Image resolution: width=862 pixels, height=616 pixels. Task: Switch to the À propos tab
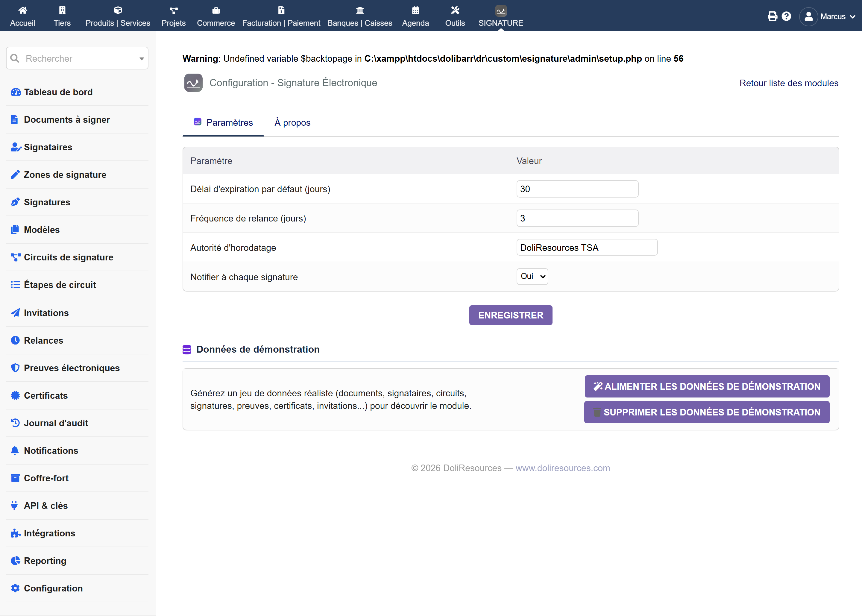(292, 122)
